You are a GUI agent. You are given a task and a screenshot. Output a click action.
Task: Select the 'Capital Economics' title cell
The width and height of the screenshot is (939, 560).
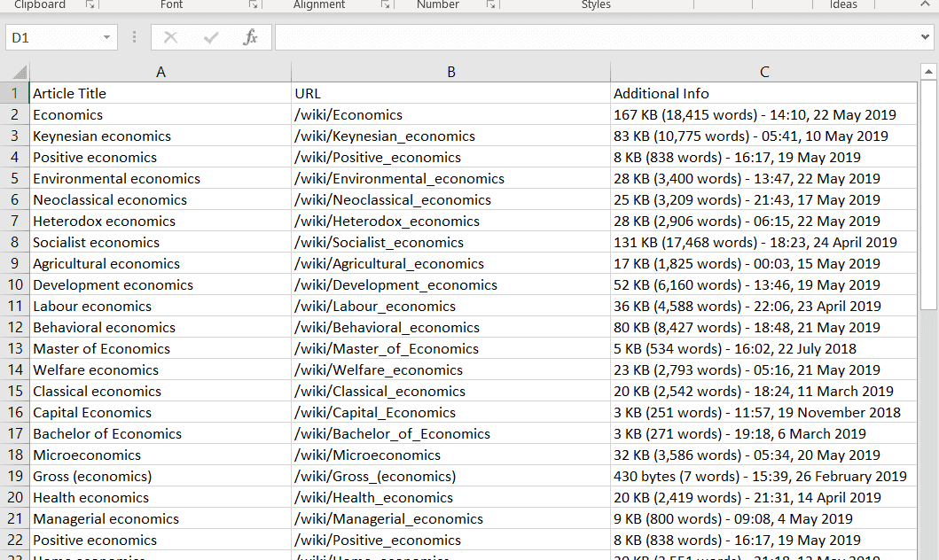[x=160, y=412]
